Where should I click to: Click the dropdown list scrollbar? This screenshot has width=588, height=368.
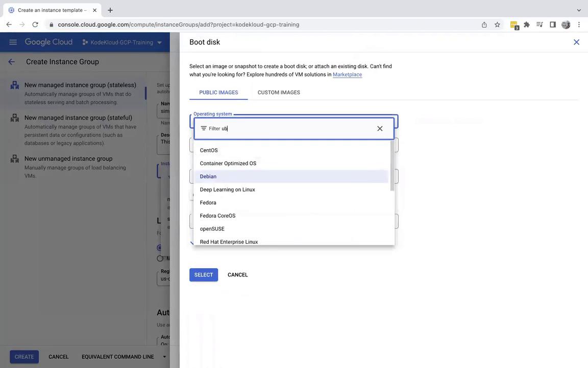pos(392,166)
